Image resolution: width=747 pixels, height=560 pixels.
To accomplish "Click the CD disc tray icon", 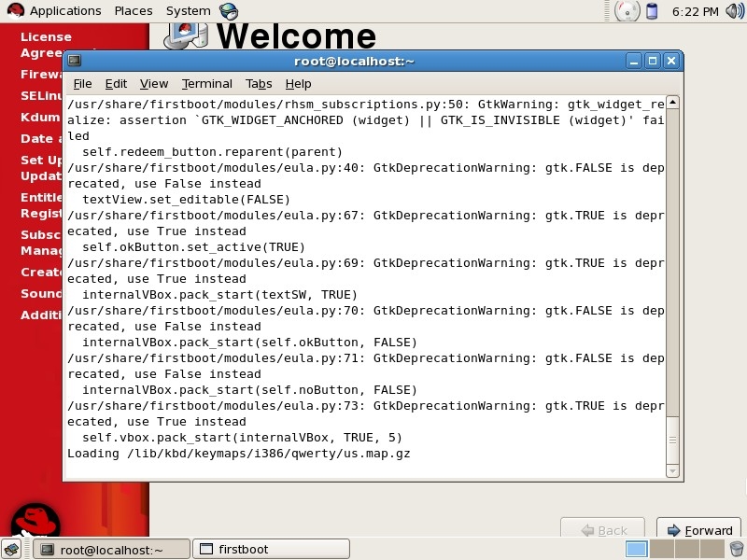I will tap(627, 11).
